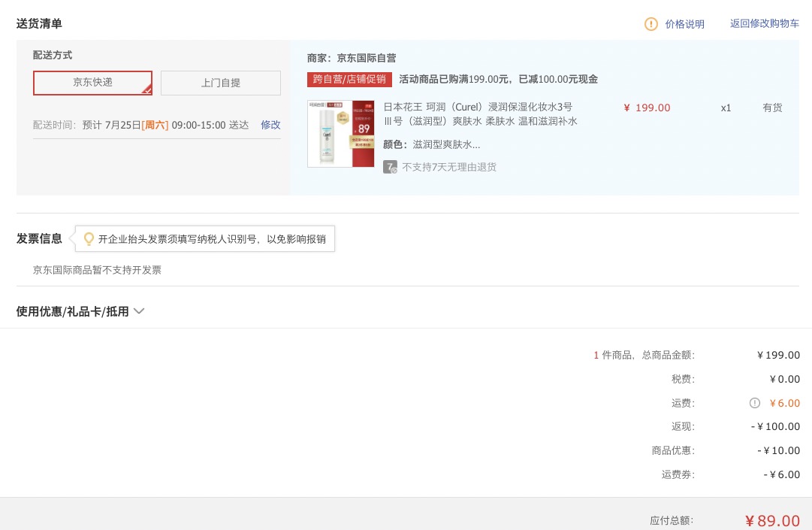
Task: Select 上门自提 pickup option
Action: click(x=221, y=83)
